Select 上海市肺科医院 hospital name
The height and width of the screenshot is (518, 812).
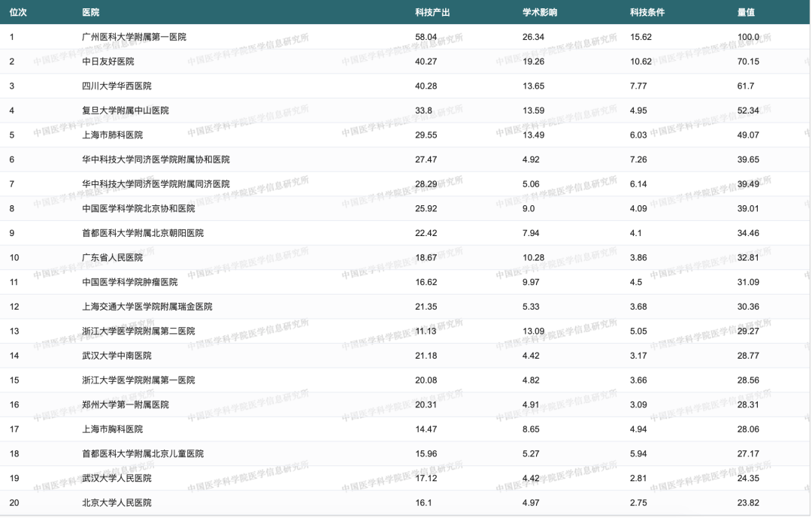pos(112,135)
